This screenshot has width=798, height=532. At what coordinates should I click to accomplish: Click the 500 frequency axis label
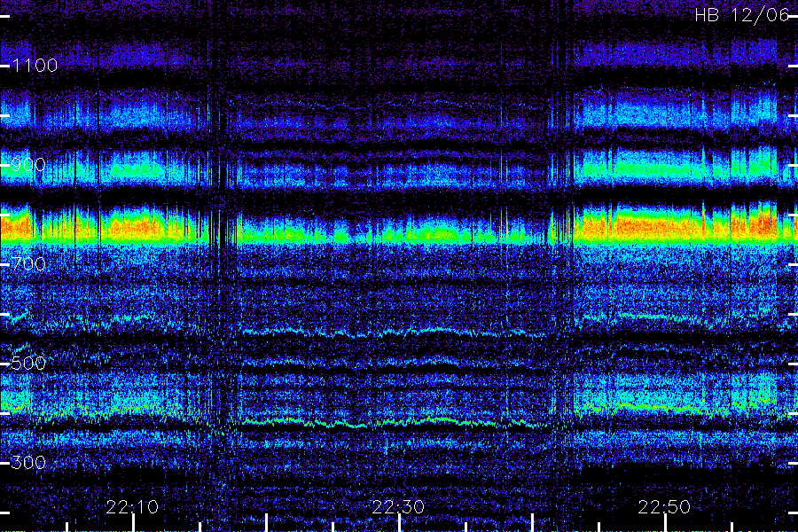28,363
